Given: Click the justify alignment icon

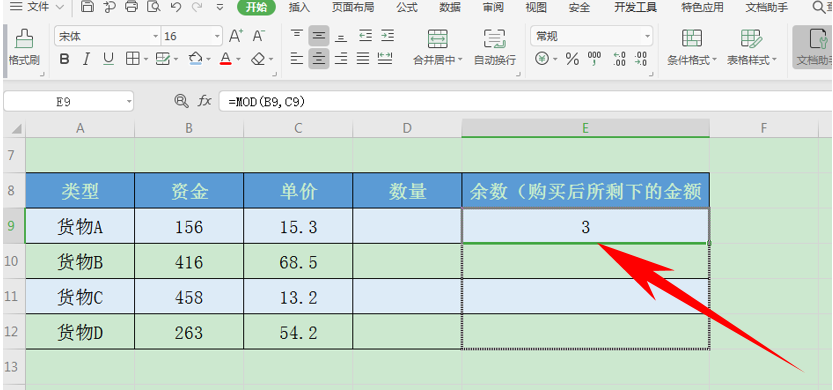Looking at the screenshot, I should (x=363, y=58).
